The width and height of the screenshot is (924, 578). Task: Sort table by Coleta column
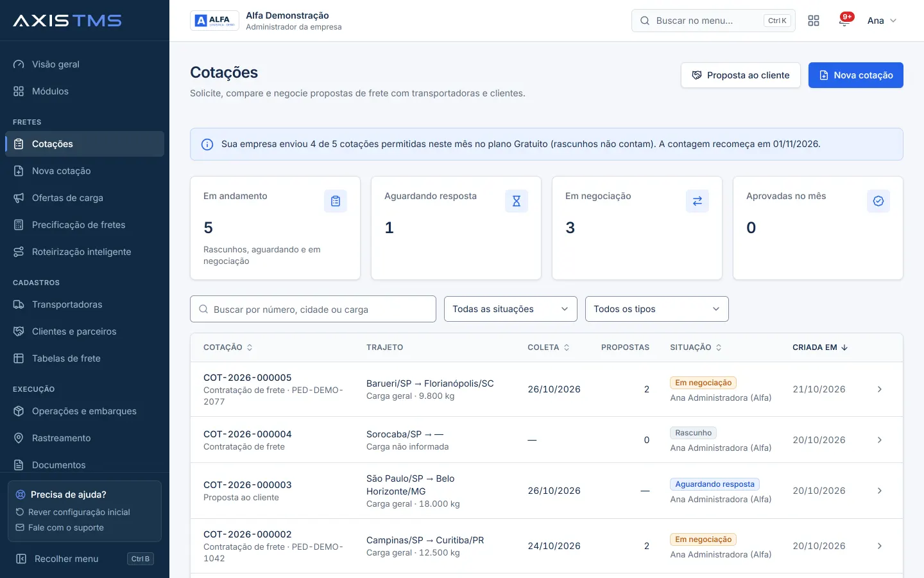[549, 347]
